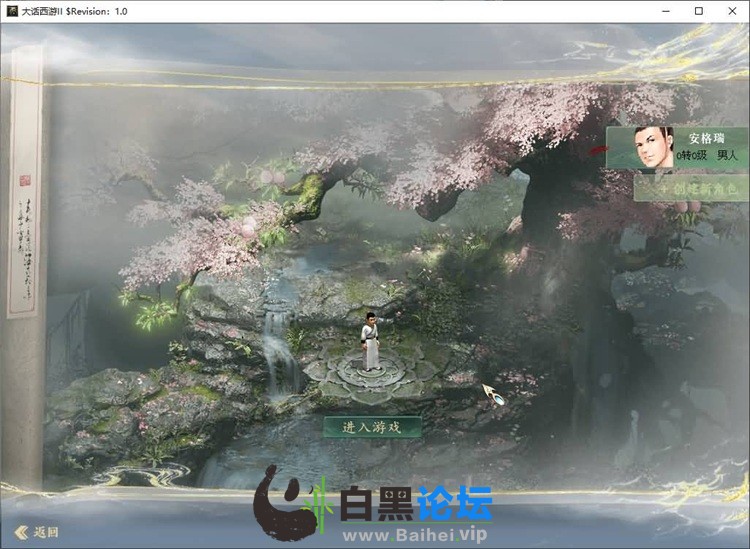
Task: Maximize the game window
Action: (x=699, y=11)
